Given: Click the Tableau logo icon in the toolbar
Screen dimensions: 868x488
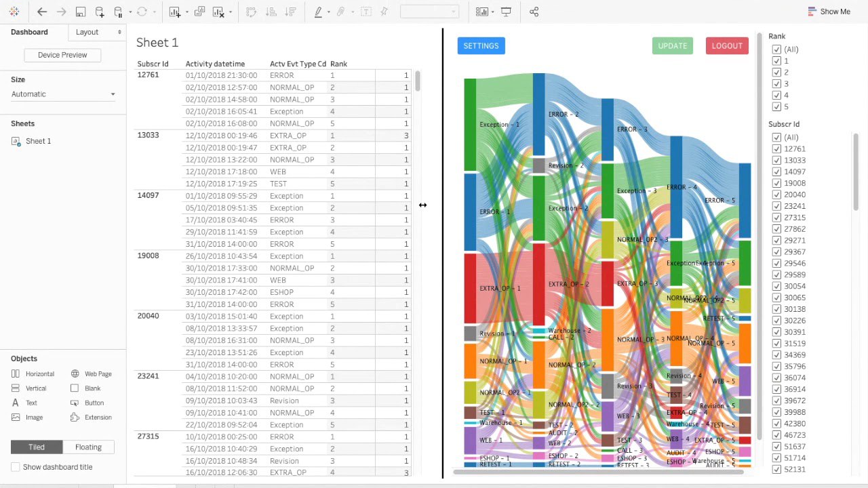Looking at the screenshot, I should (14, 12).
